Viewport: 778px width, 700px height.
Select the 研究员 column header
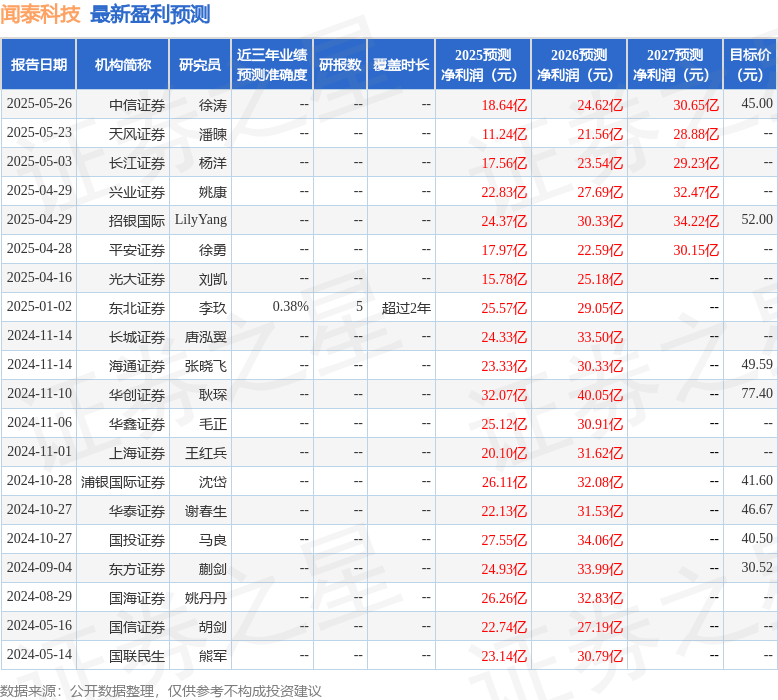click(199, 65)
